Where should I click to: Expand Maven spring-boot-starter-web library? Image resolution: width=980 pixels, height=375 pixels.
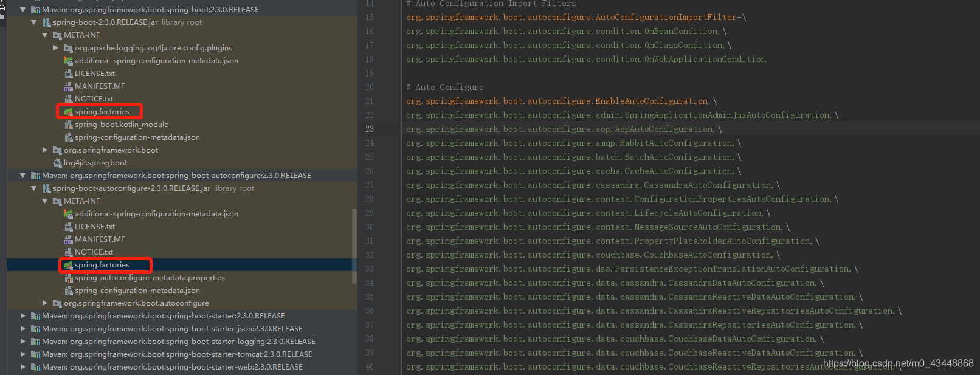23,367
